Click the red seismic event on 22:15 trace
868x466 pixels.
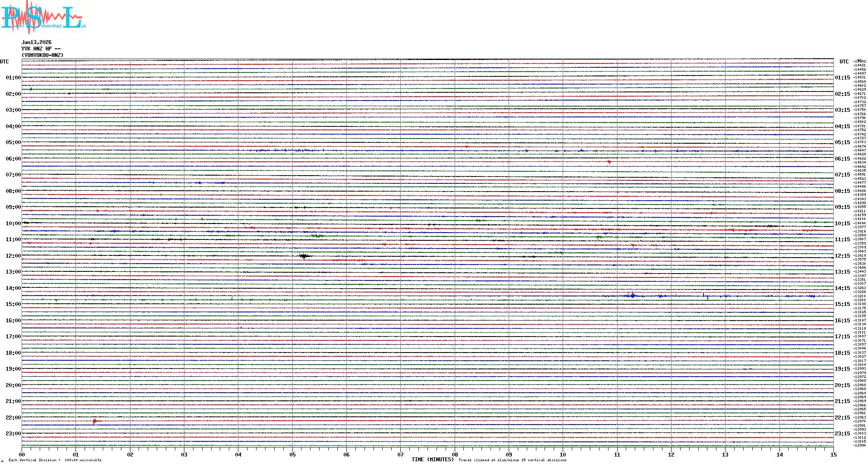click(95, 421)
